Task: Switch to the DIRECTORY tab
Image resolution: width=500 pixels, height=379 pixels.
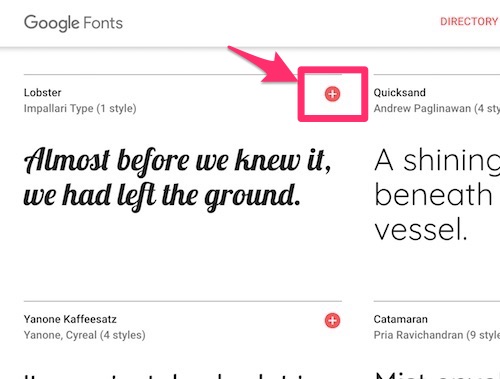Action: point(469,22)
